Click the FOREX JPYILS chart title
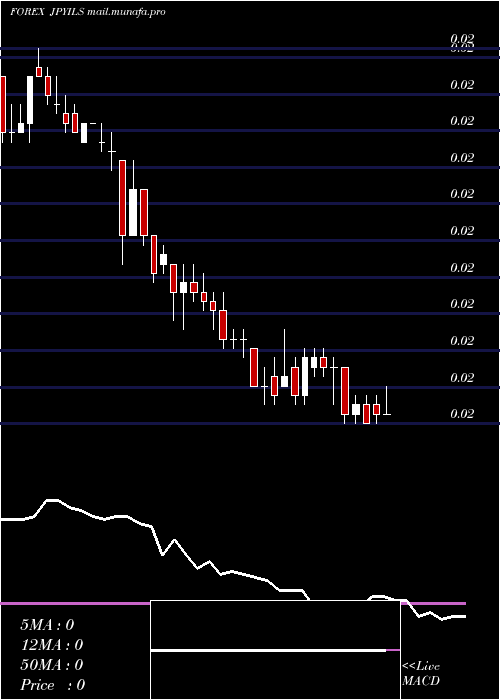500x700 pixels. click(47, 12)
